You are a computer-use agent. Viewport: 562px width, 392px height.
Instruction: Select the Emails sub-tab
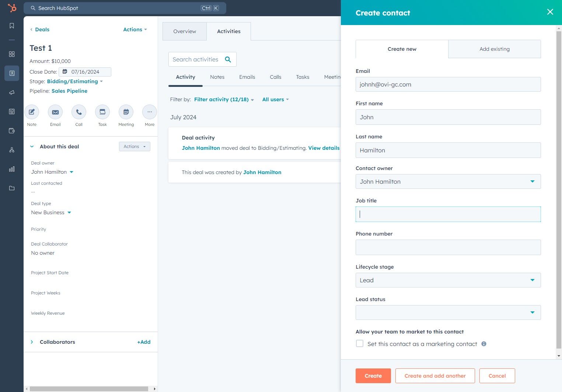pos(247,77)
